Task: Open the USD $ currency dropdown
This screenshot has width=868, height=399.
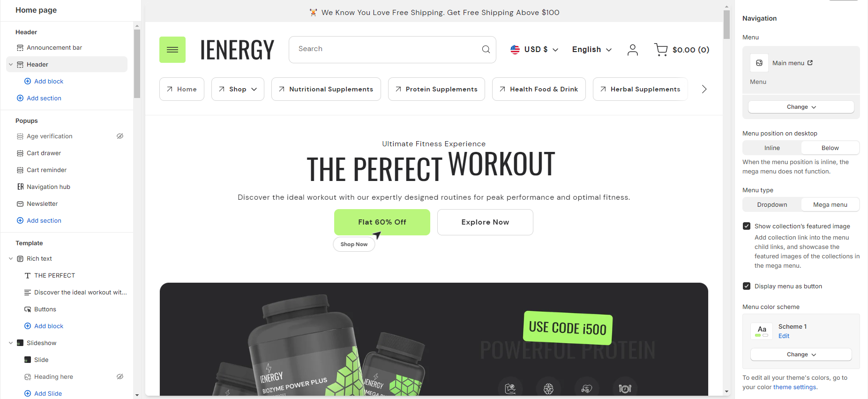Action: [x=534, y=50]
